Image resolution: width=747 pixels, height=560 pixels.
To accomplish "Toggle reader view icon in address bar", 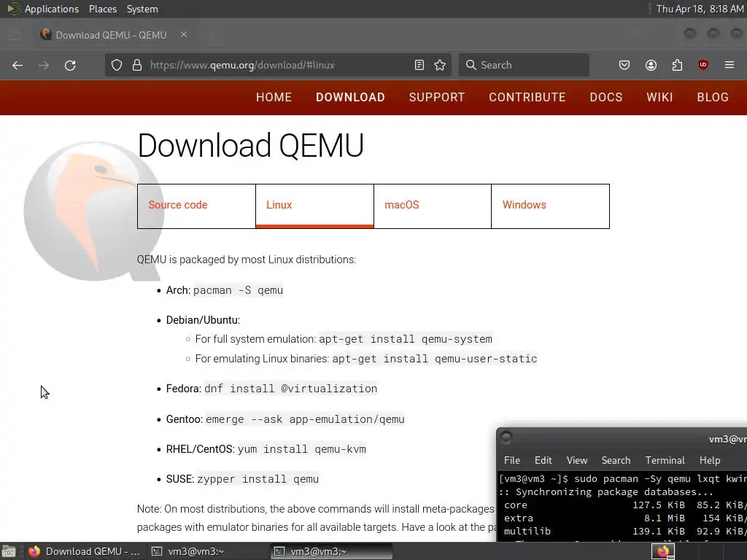I will coord(419,65).
